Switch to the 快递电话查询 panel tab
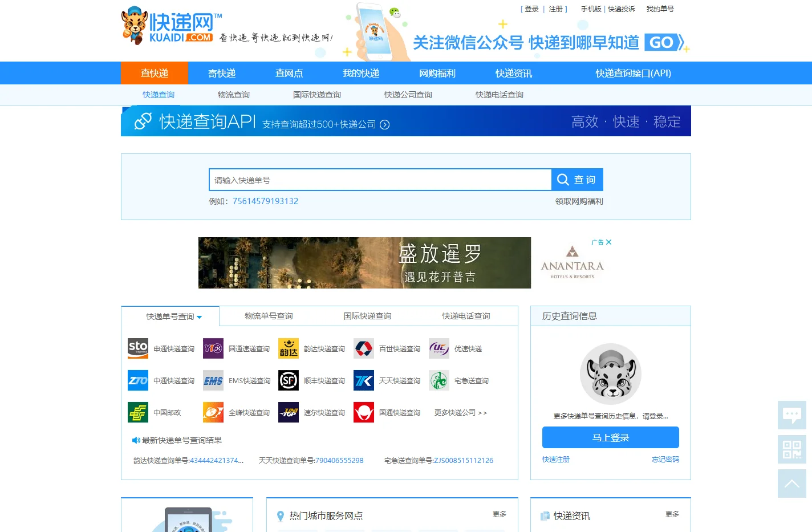Viewport: 812px width, 532px height. (466, 316)
